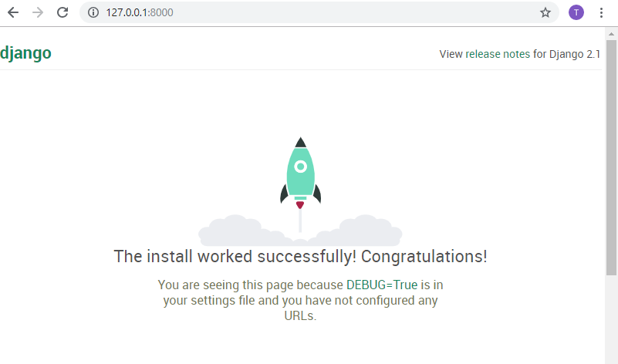The height and width of the screenshot is (364, 618).
Task: Click the django logo text
Action: (25, 53)
